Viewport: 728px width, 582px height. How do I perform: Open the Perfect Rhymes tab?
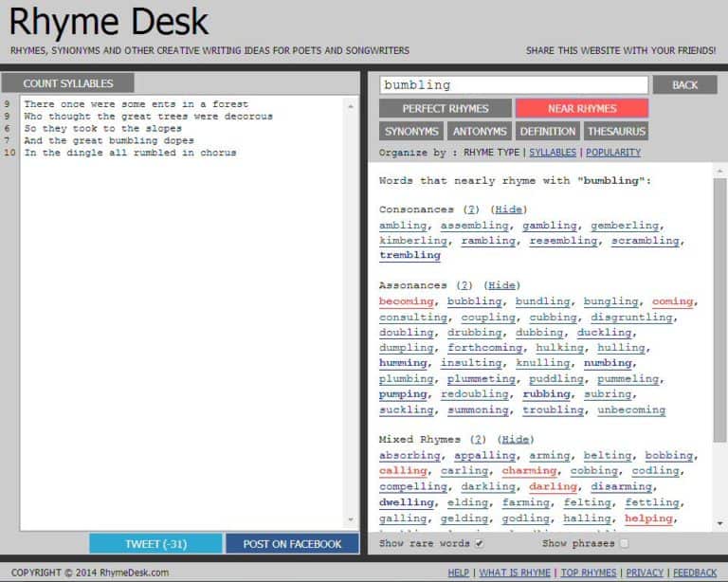[x=445, y=108]
